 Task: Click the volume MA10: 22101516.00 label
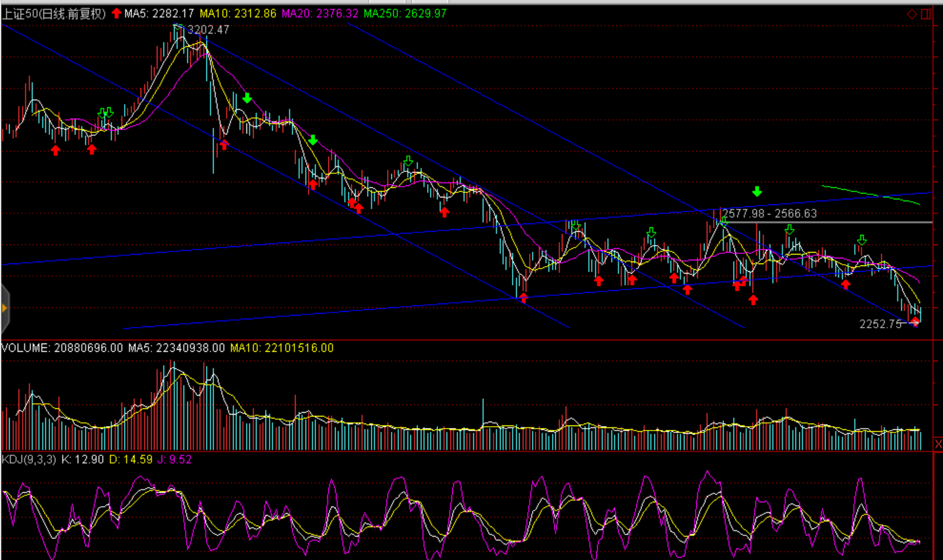282,348
